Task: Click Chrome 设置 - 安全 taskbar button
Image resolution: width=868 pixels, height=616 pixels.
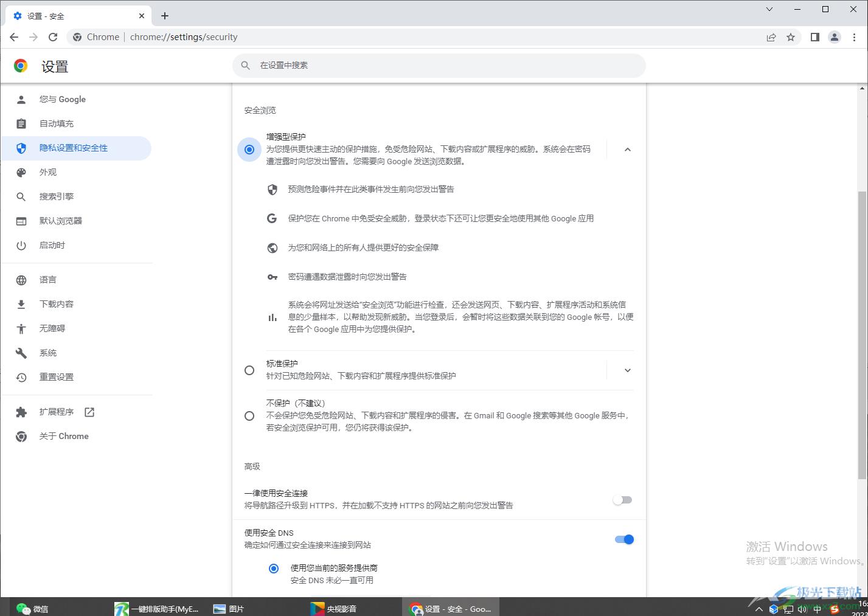Action: tap(451, 608)
